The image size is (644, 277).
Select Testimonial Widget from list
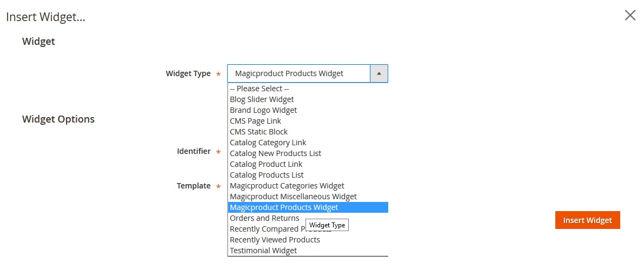[263, 251]
